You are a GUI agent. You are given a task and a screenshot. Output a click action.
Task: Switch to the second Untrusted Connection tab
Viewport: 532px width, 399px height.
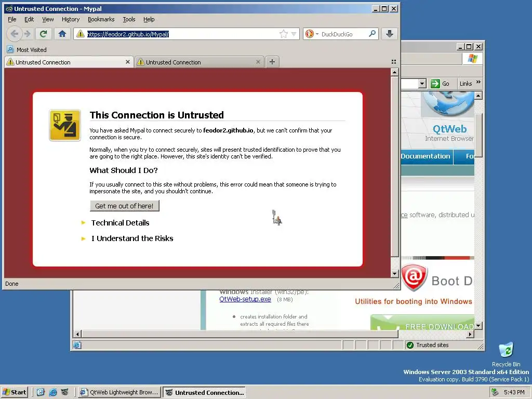point(199,62)
